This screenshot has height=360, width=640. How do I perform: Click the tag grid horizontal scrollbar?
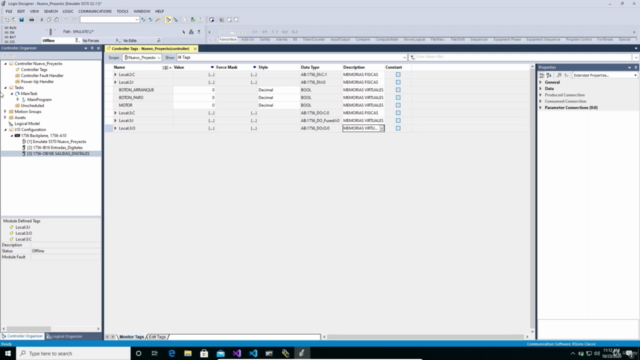[x=426, y=337]
